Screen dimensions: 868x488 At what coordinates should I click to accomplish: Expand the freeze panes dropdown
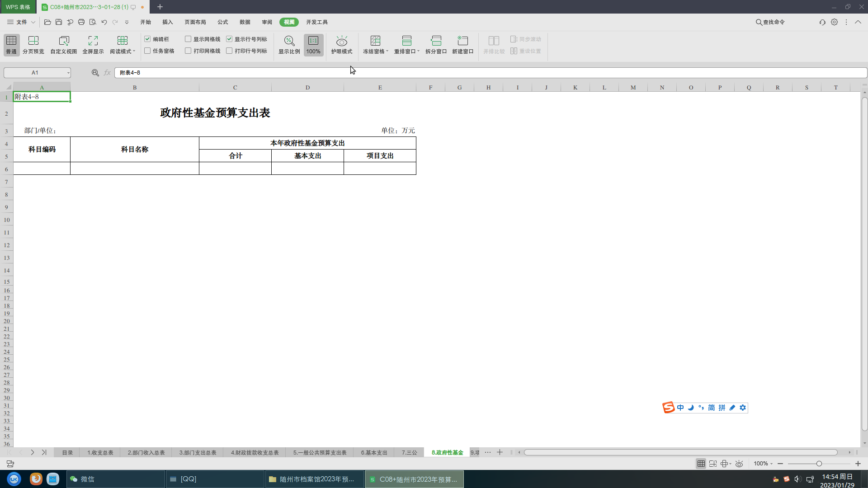[x=387, y=52]
